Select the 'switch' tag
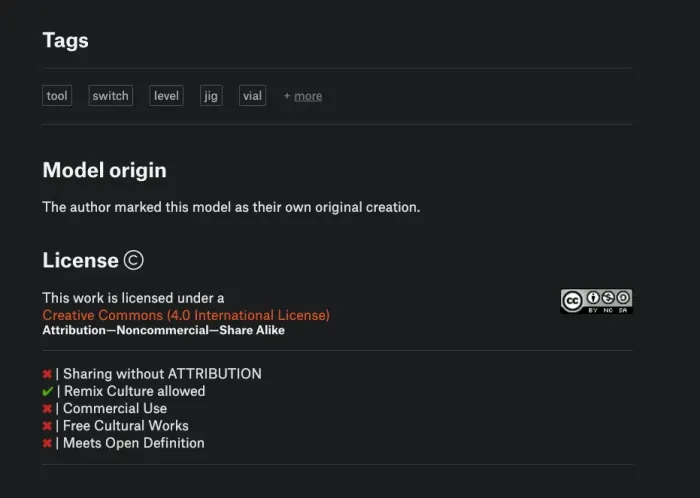This screenshot has width=700, height=498. click(110, 95)
